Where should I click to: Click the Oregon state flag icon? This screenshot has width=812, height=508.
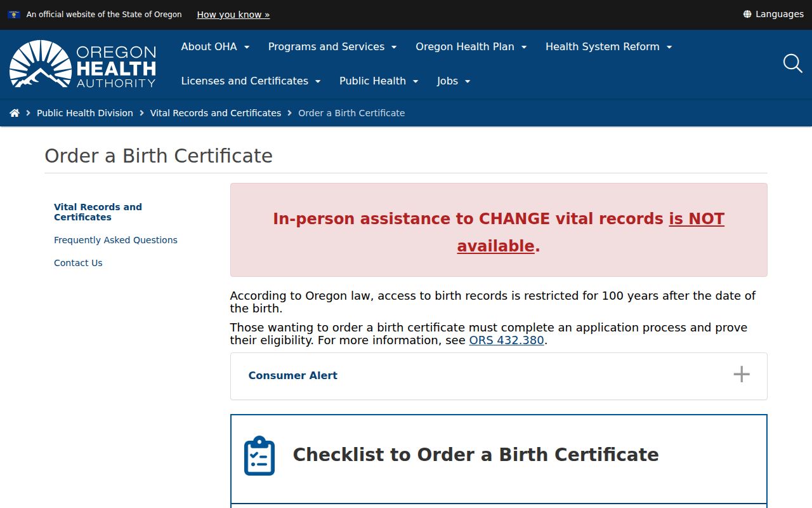point(14,14)
